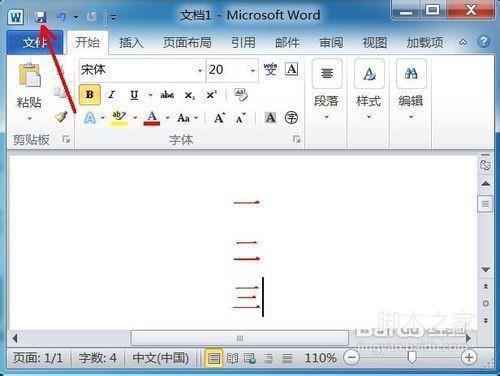Toggle Italic formatting

point(111,95)
